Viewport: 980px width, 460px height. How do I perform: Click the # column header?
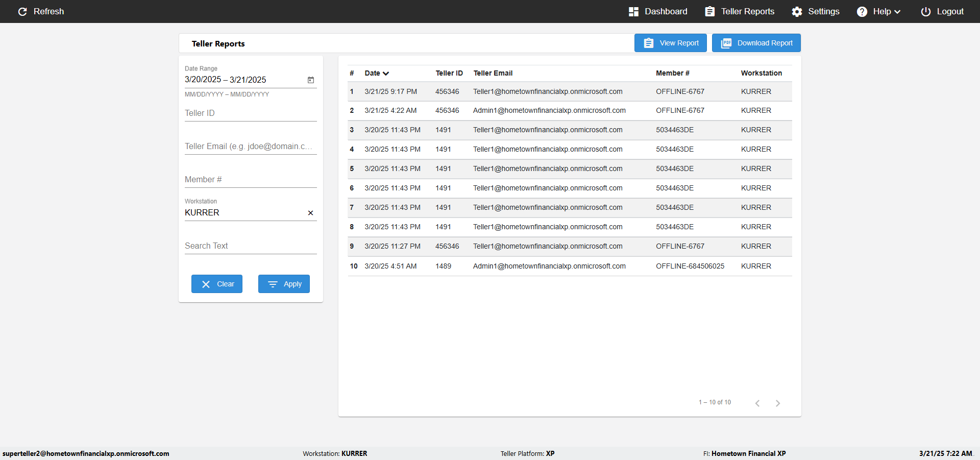click(x=352, y=73)
